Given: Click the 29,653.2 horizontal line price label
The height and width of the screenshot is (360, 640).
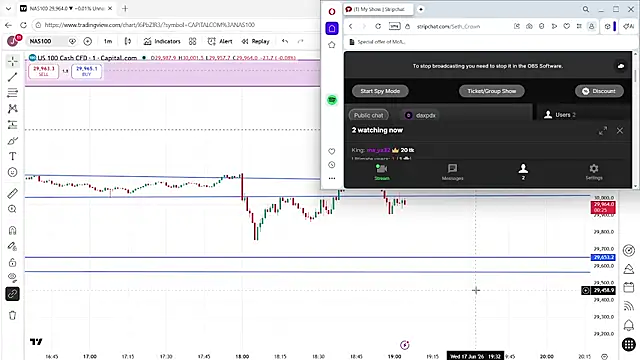Looking at the screenshot, I should (x=603, y=257).
